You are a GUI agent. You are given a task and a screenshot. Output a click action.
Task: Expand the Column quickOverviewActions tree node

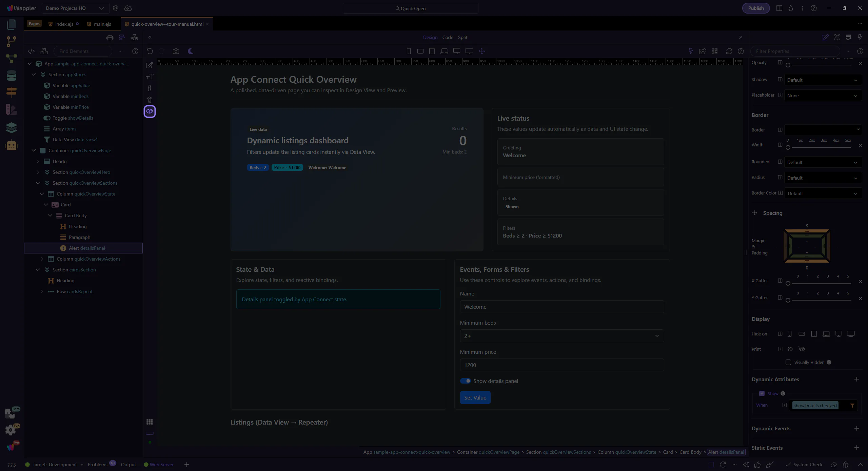(42, 259)
